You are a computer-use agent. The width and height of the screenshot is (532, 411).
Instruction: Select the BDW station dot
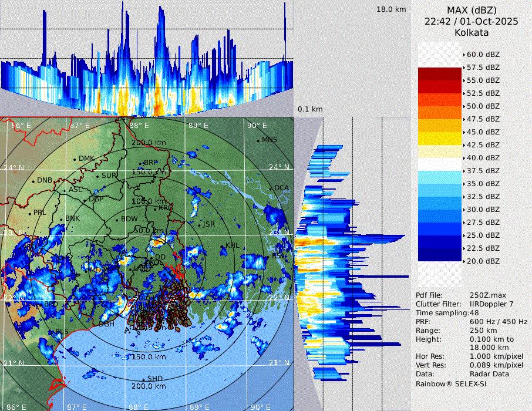tap(117, 220)
